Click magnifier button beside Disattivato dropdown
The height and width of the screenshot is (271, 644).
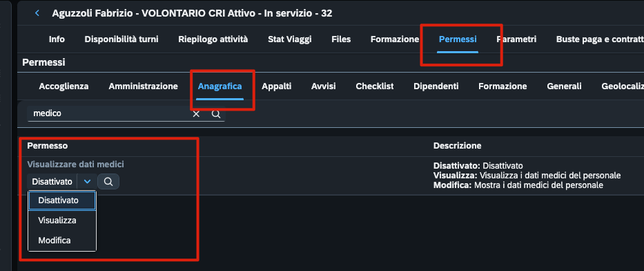click(x=108, y=181)
